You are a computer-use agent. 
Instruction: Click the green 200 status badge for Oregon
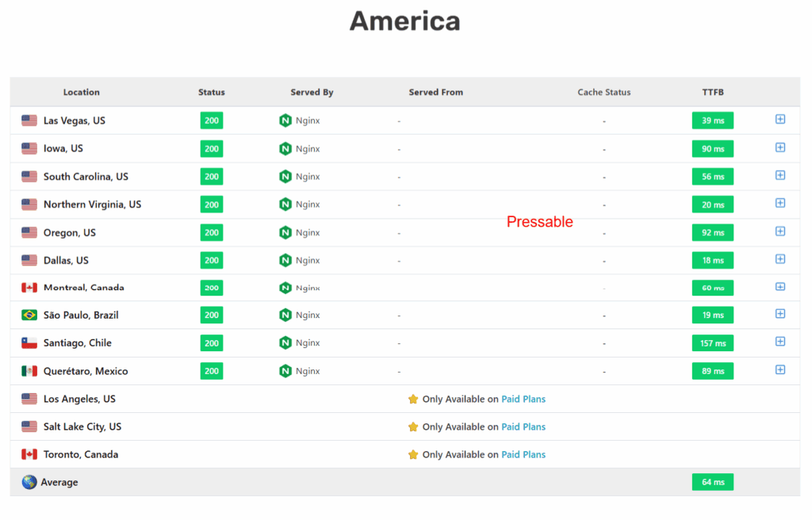tap(211, 231)
